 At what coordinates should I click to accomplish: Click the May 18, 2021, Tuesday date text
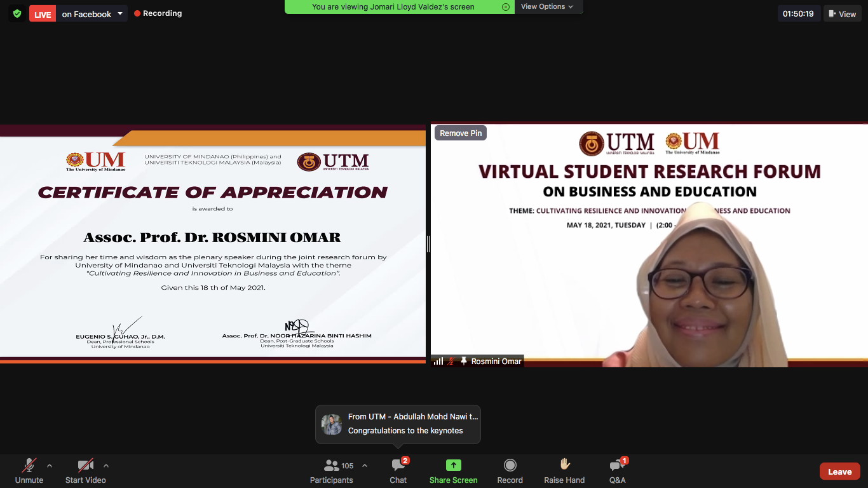[606, 225]
